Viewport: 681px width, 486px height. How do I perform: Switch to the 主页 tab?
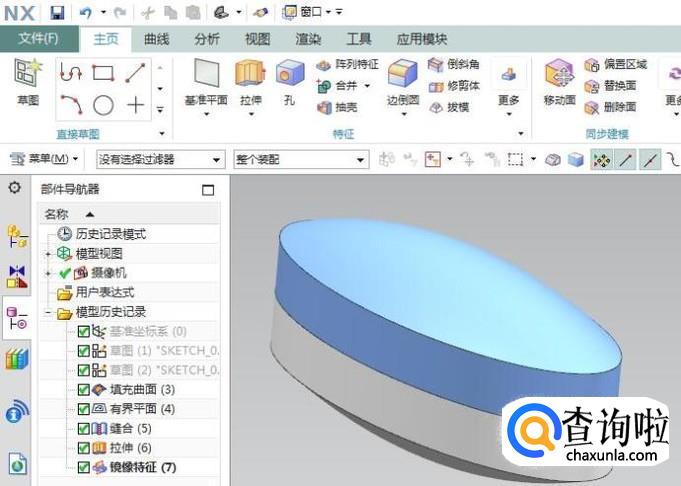pos(106,39)
